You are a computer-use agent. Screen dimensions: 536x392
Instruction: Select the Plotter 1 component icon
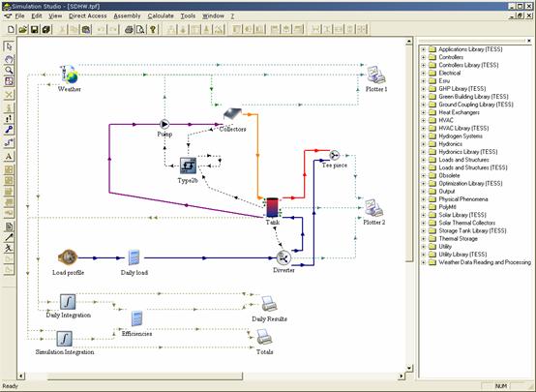point(376,75)
